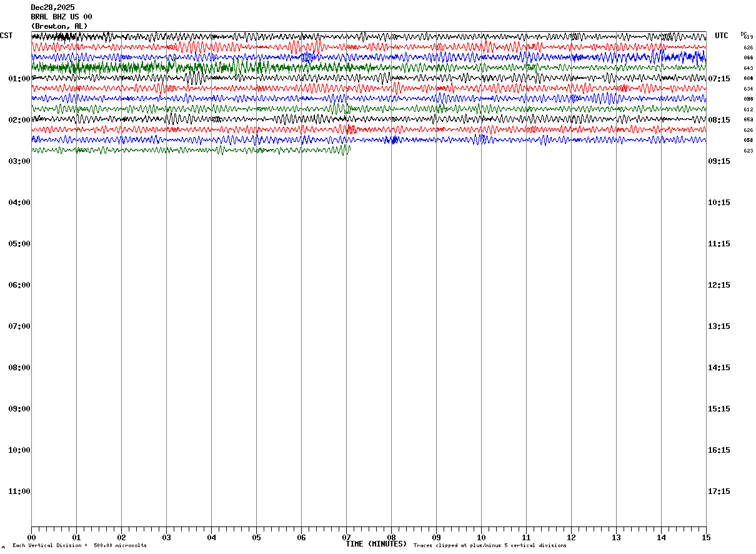Click the 07 minute mark on bottom axis
This screenshot has height=554, width=756.
346,537
